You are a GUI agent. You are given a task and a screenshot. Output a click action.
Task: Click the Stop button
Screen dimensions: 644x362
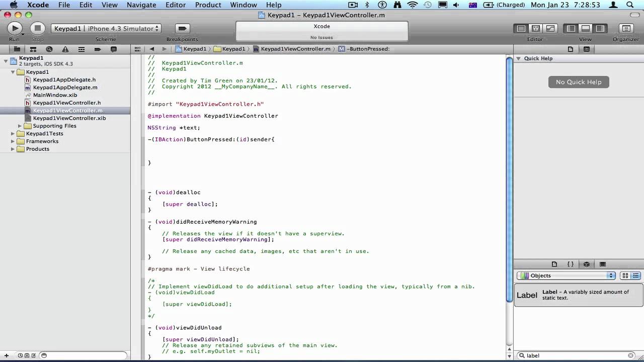point(37,28)
